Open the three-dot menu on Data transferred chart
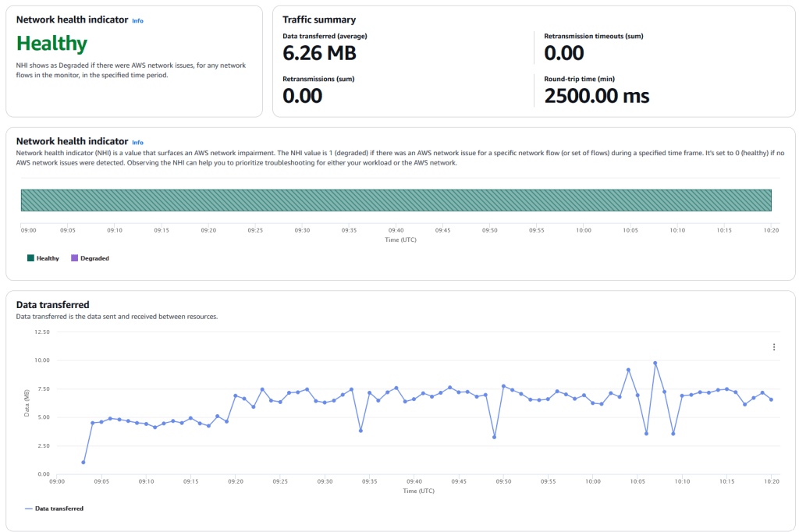799x532 pixels. coord(773,347)
